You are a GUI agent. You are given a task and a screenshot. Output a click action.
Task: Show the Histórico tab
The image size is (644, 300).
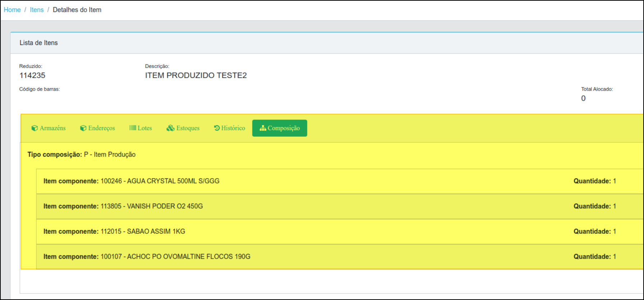point(229,128)
